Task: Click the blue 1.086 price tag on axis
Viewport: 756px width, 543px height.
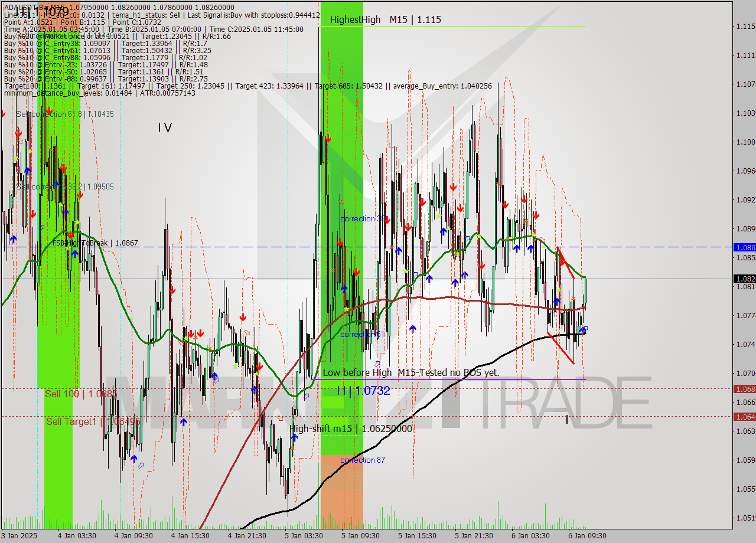Action: pyautogui.click(x=744, y=247)
